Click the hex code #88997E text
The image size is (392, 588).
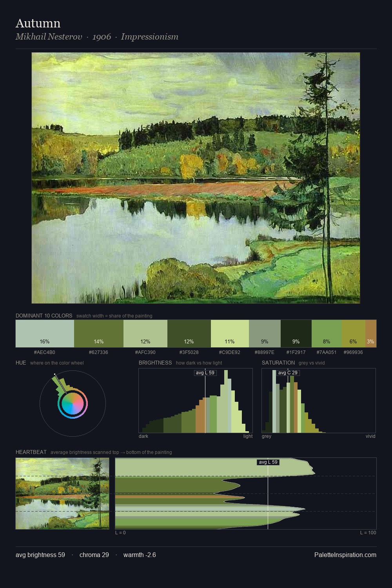265,352
